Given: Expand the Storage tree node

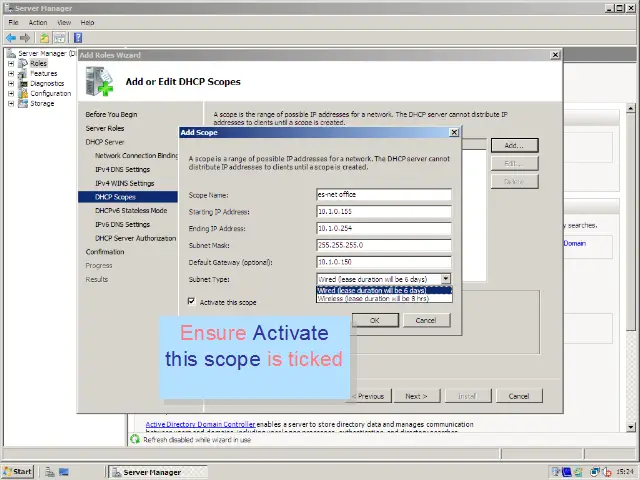Looking at the screenshot, I should [11, 103].
